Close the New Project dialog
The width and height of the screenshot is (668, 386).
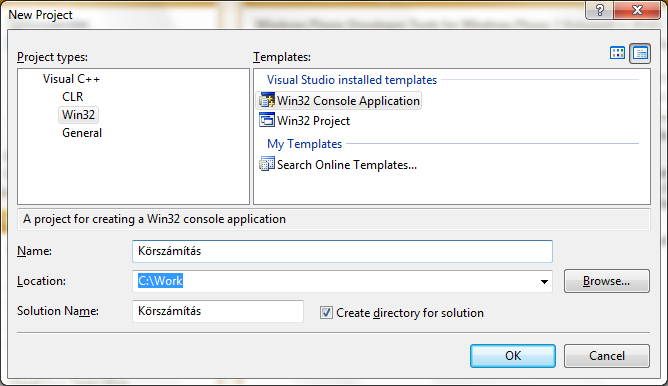pyautogui.click(x=637, y=10)
